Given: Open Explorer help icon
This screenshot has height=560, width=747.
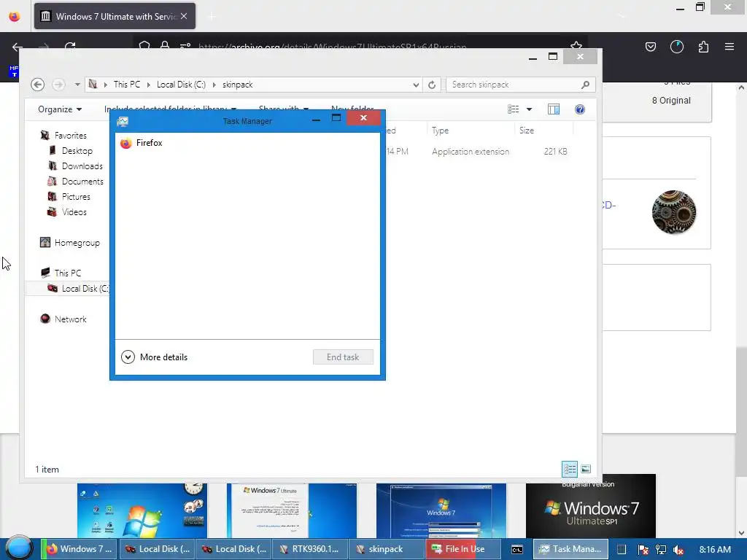Looking at the screenshot, I should (580, 109).
